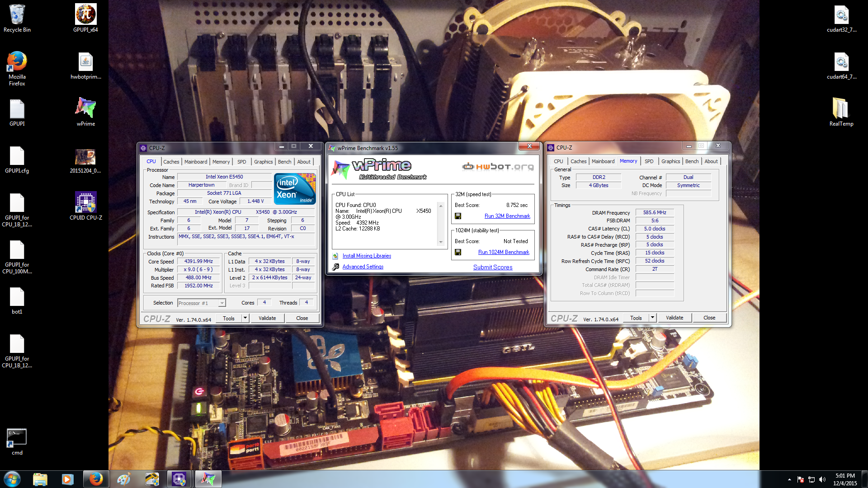Expand Tools dropdown arrow in right CPU-Z

(x=652, y=318)
